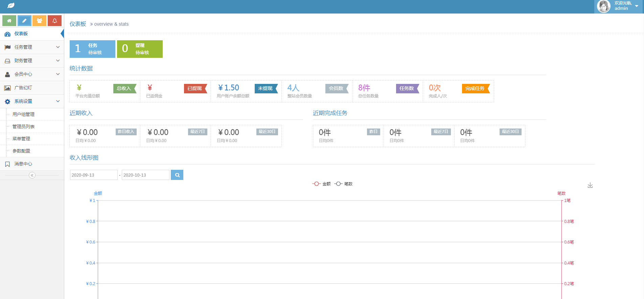Click the leaf logo in header
Image resolution: width=644 pixels, height=299 pixels.
pos(11,6)
